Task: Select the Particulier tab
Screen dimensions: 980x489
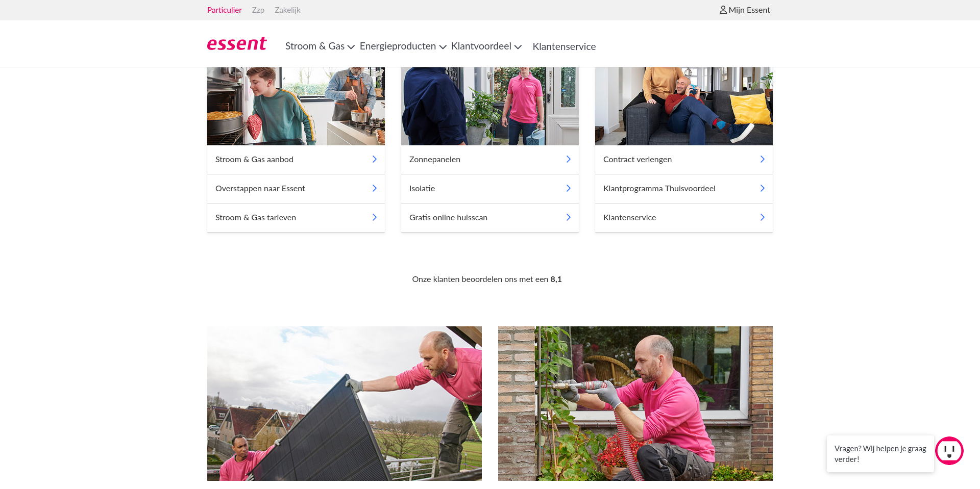Action: tap(224, 10)
